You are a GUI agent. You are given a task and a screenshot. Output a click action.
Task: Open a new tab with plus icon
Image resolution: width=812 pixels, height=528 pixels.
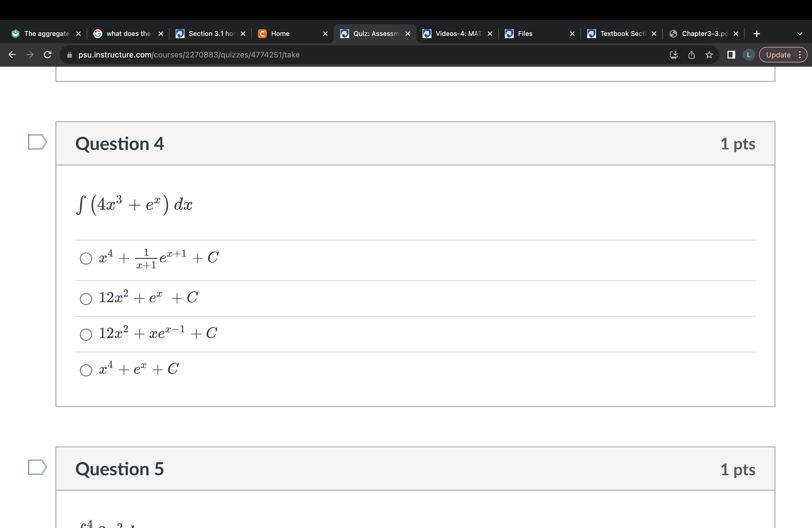(756, 33)
